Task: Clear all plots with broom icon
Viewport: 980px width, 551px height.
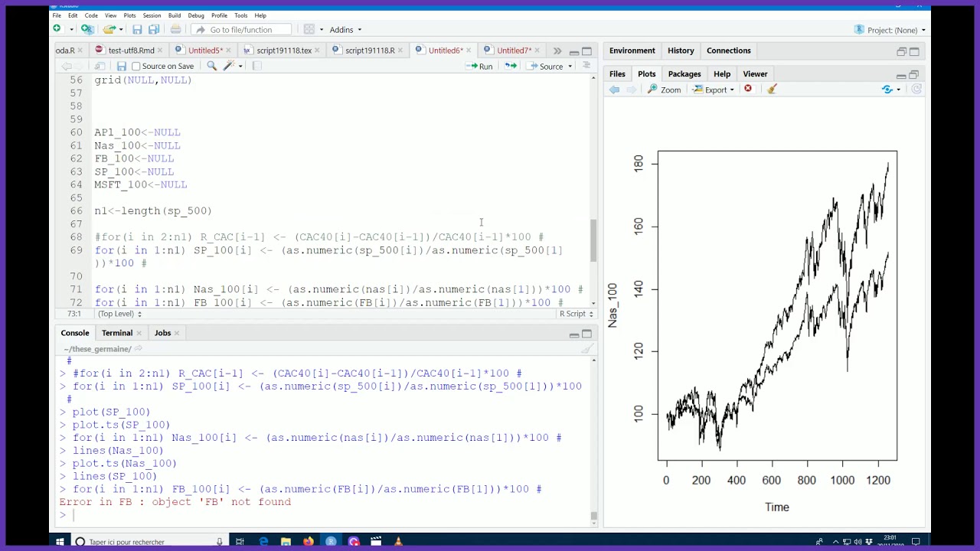Action: click(772, 90)
